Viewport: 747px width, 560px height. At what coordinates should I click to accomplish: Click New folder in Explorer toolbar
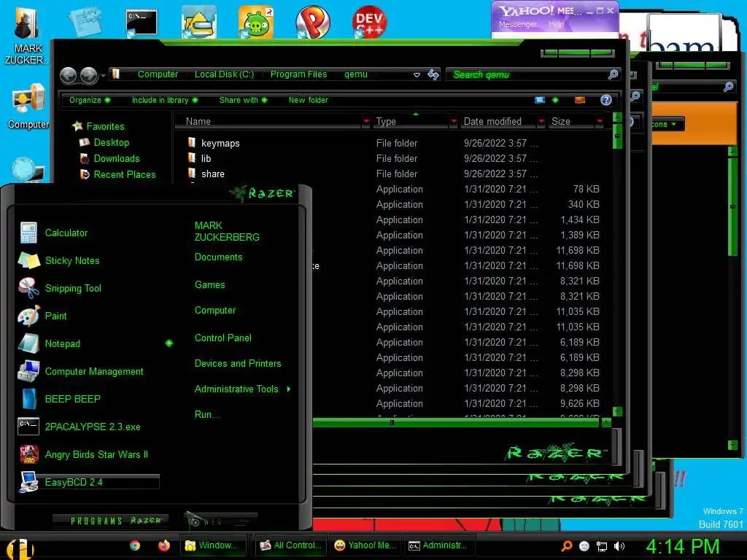[309, 100]
